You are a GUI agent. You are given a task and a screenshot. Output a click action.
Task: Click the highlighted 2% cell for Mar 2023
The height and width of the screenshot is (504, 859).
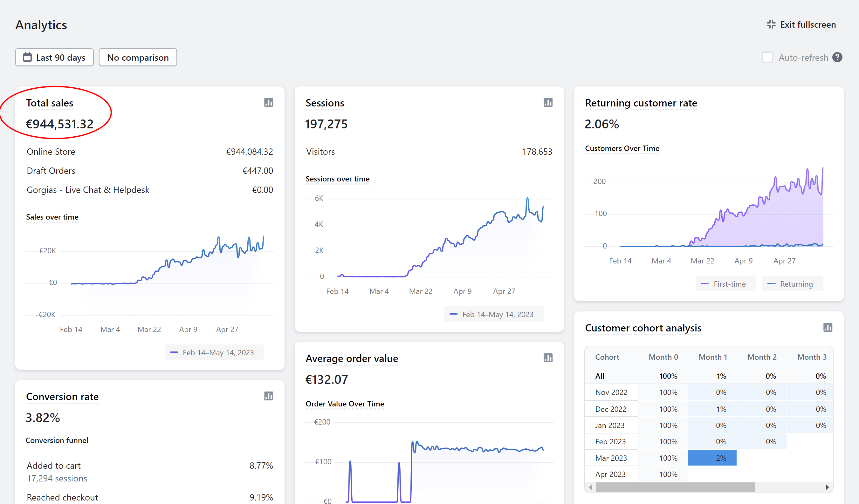(x=712, y=458)
